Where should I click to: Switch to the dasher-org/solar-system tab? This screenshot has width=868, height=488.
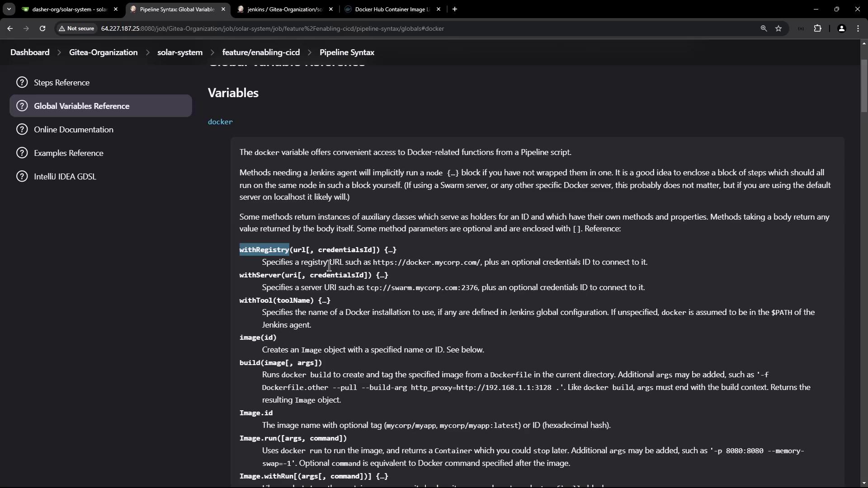69,9
